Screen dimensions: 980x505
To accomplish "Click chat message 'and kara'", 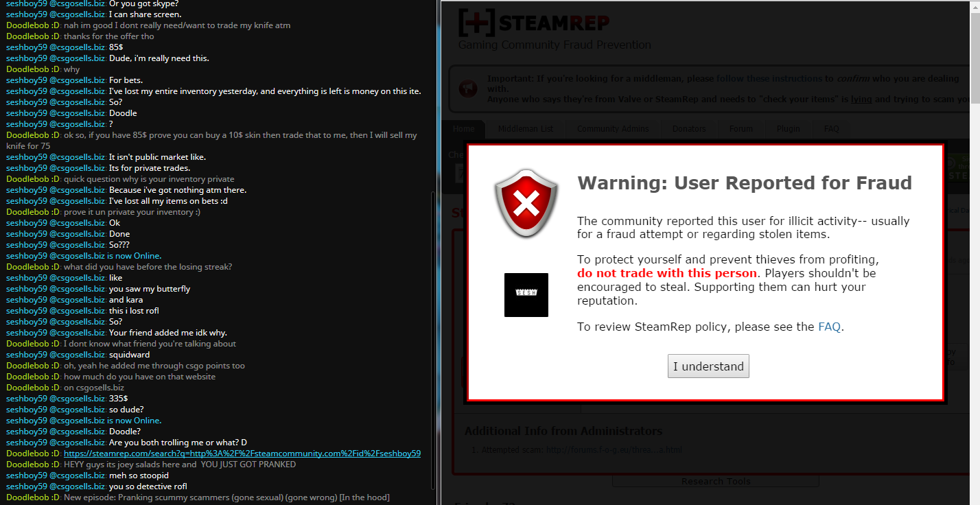I will coord(126,300).
